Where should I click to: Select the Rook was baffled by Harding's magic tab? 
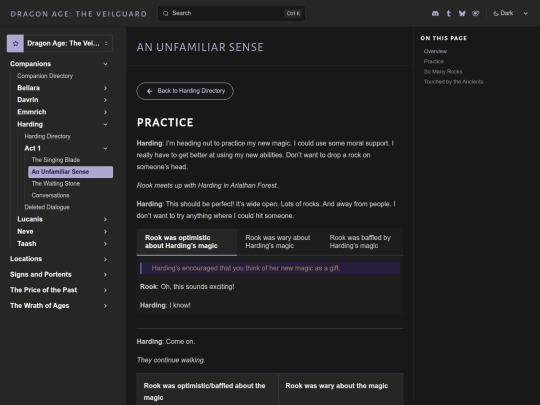point(360,242)
